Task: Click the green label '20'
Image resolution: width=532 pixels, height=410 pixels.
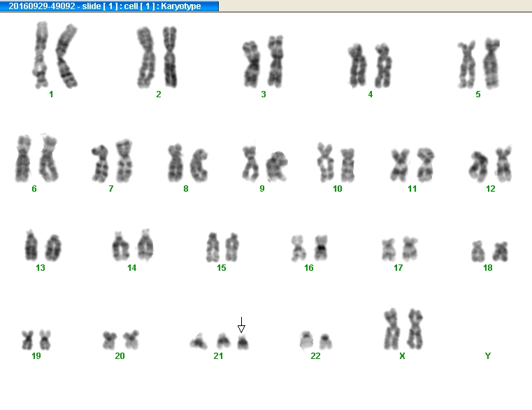Action: click(120, 356)
